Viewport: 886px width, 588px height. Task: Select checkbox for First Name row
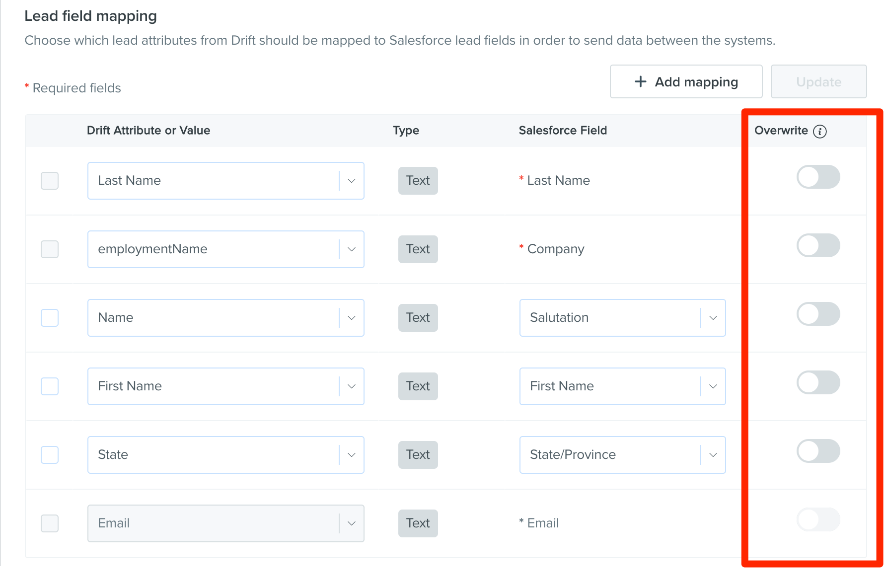coord(50,386)
